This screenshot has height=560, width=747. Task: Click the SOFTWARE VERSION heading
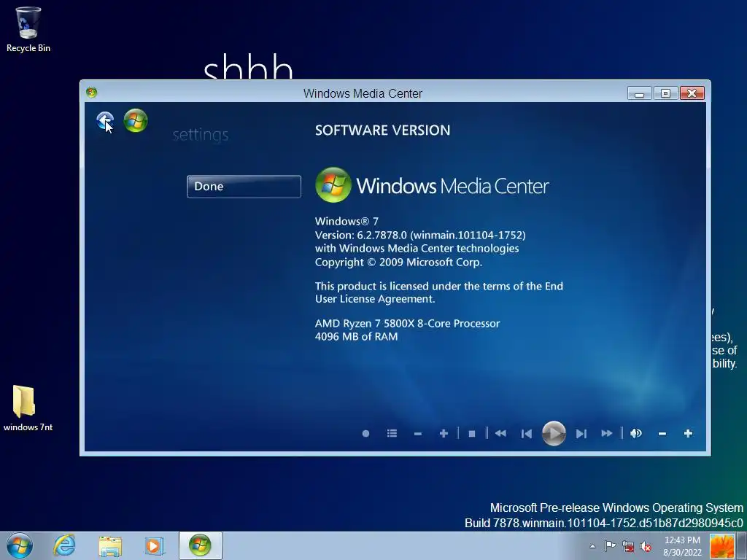pyautogui.click(x=382, y=131)
